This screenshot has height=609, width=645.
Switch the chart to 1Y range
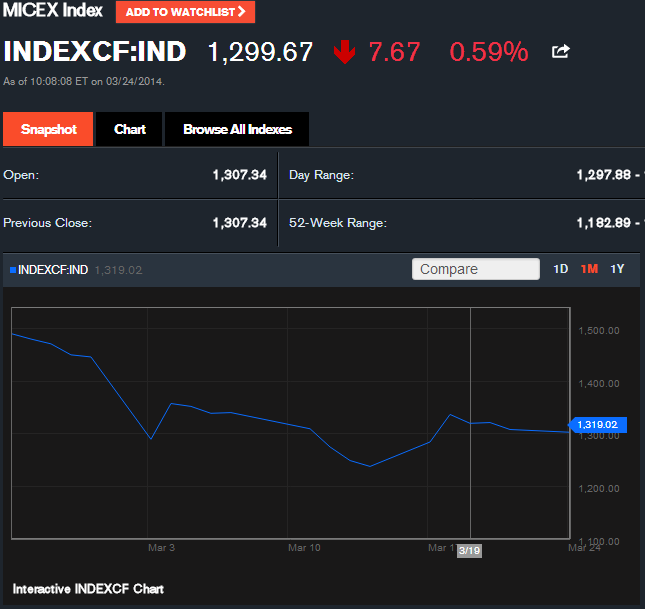pyautogui.click(x=617, y=269)
